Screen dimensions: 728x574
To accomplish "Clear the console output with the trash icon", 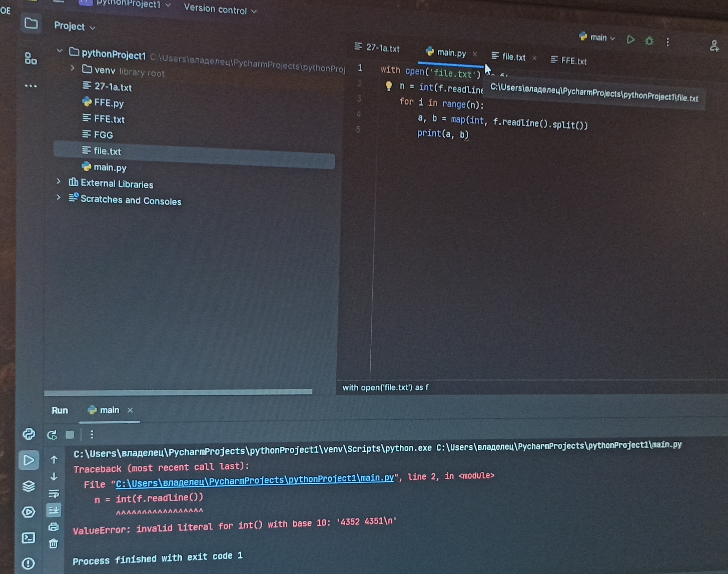I will coord(53,544).
